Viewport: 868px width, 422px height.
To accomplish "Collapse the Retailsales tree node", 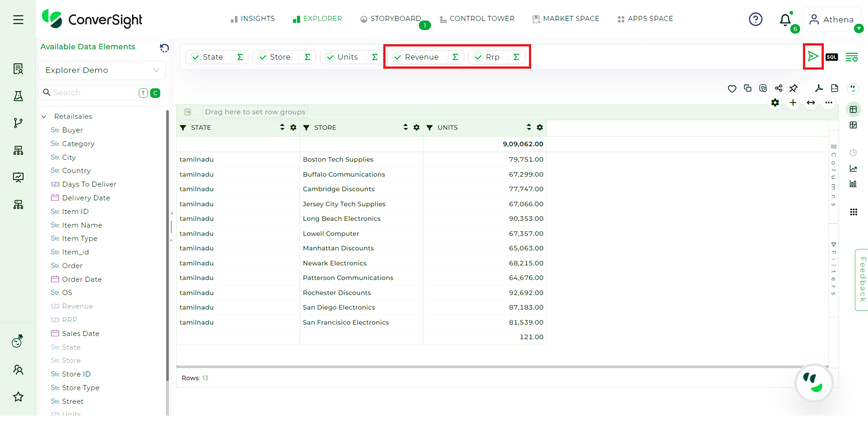I will tap(44, 117).
